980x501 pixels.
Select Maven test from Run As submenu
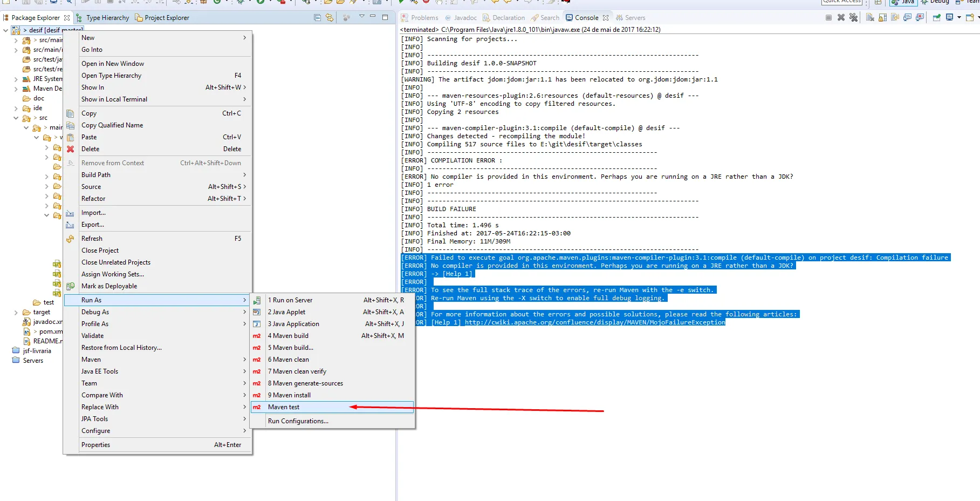(284, 407)
